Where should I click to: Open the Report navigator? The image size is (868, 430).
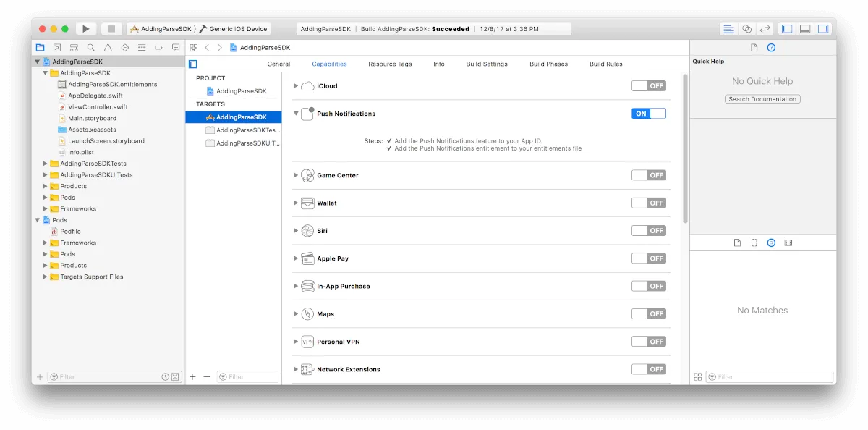tap(175, 47)
